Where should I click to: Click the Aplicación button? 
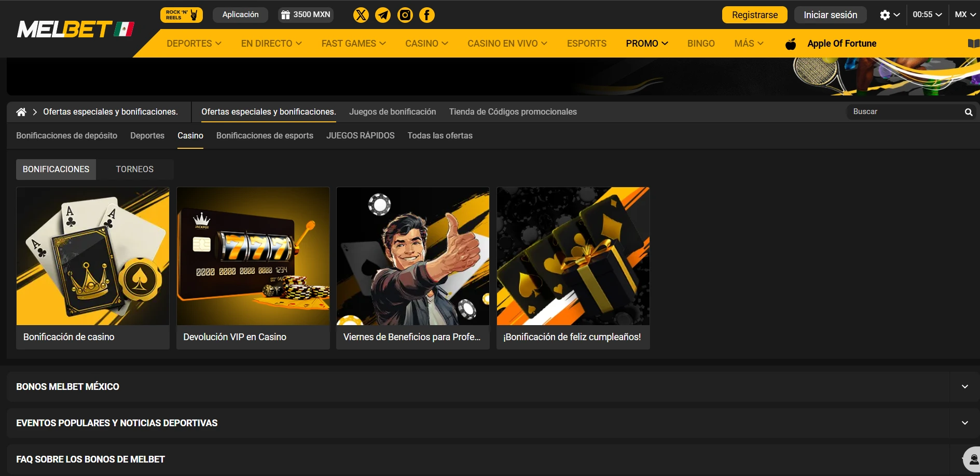pos(240,15)
